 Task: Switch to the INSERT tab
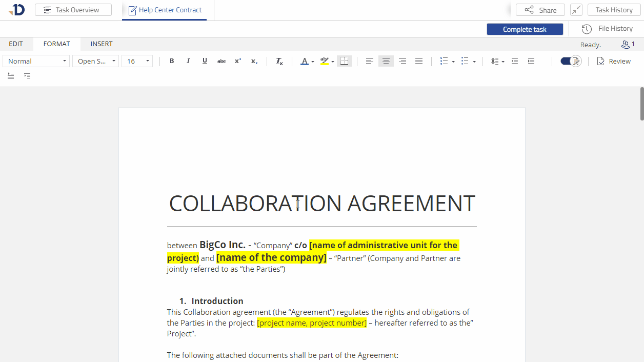(102, 44)
